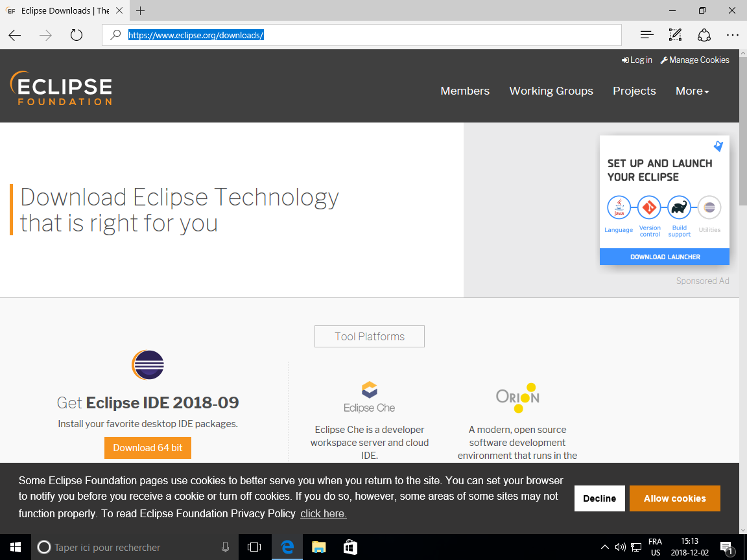
Task: Click Allow cookies button
Action: (x=674, y=498)
